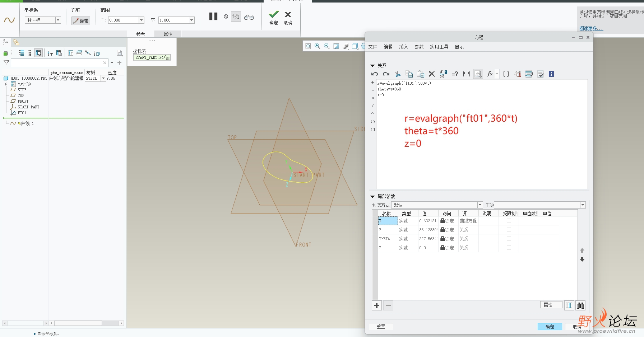Image resolution: width=644 pixels, height=337 pixels.
Task: Undo the last relation edit
Action: (x=375, y=74)
